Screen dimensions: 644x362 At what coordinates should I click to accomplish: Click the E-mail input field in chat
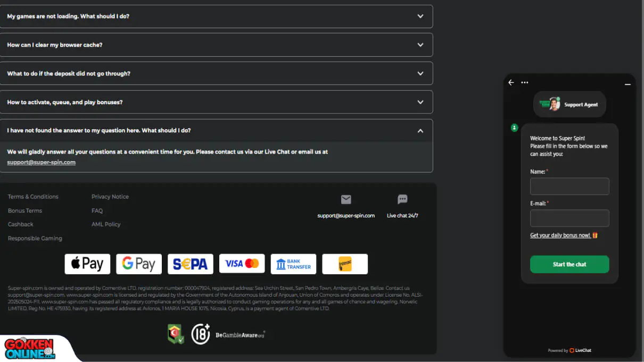tap(569, 218)
